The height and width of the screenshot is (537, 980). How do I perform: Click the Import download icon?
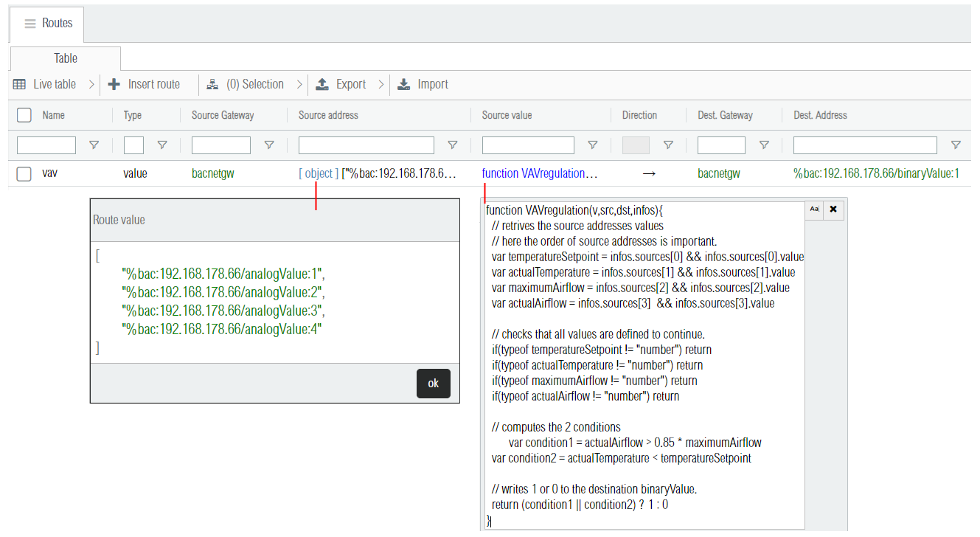(403, 84)
